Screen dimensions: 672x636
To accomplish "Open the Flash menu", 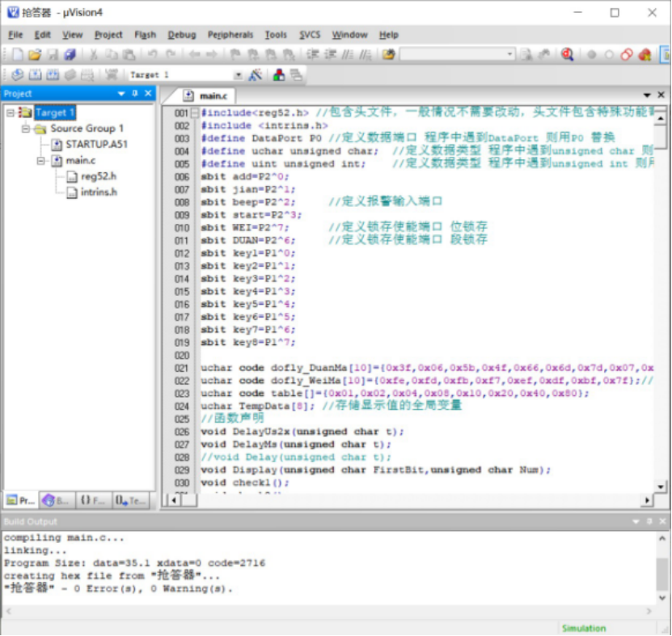I will pos(146,35).
